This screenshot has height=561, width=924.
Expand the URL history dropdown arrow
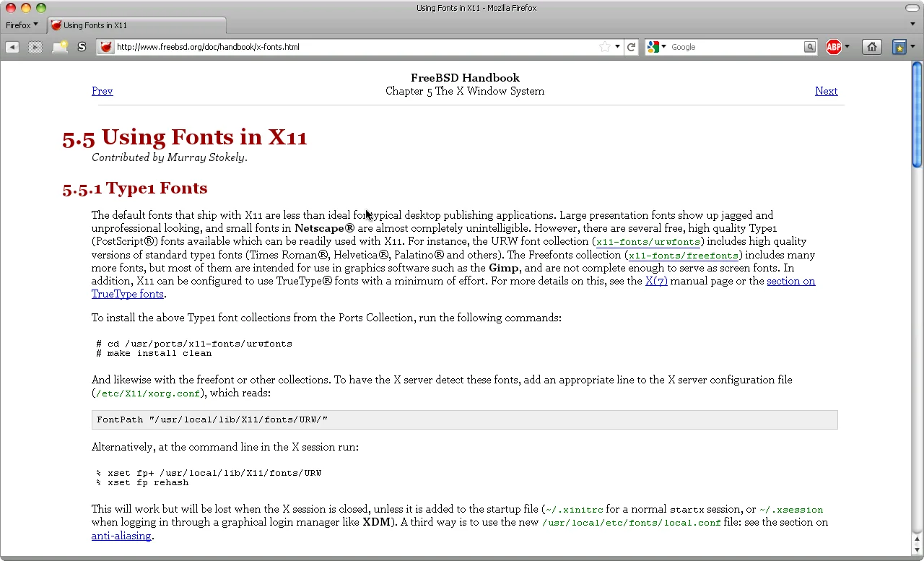pos(617,47)
